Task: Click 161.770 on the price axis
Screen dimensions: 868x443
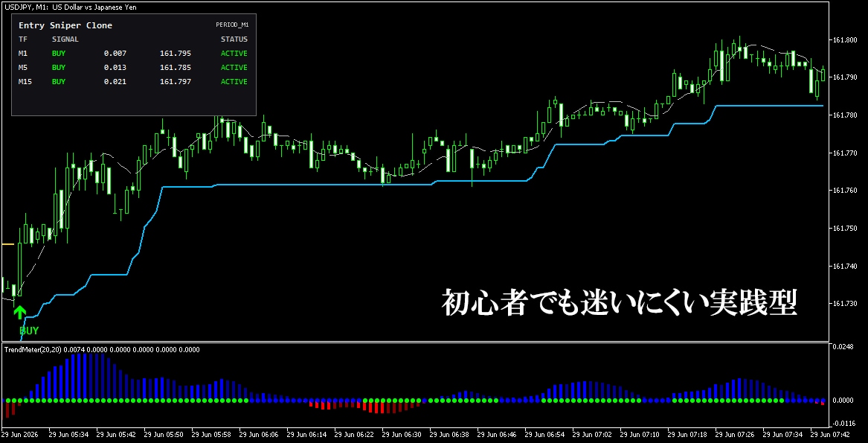Action: 846,153
